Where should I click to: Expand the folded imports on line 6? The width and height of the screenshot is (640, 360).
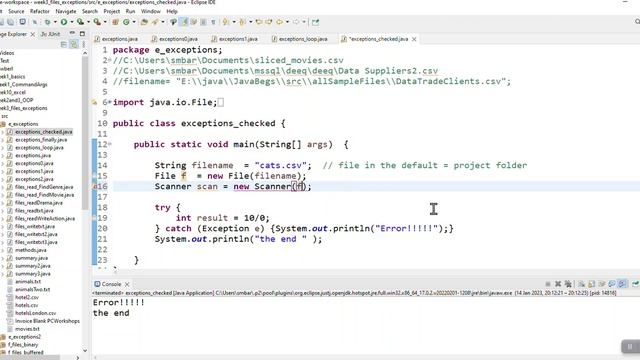(x=110, y=102)
